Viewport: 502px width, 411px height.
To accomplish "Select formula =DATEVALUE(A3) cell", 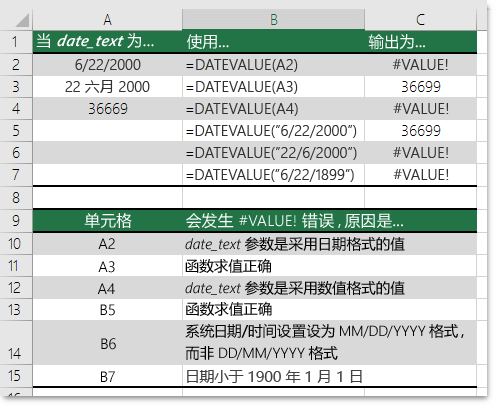I will (273, 87).
